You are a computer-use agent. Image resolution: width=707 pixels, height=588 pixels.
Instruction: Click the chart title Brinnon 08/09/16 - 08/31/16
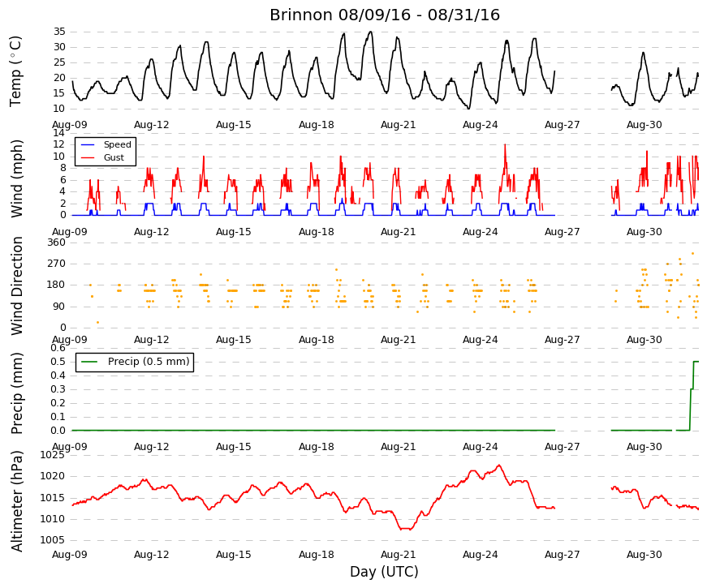(x=385, y=15)
